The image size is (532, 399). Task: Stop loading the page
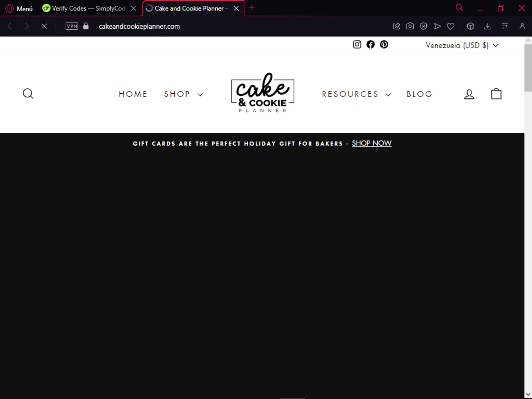point(44,26)
